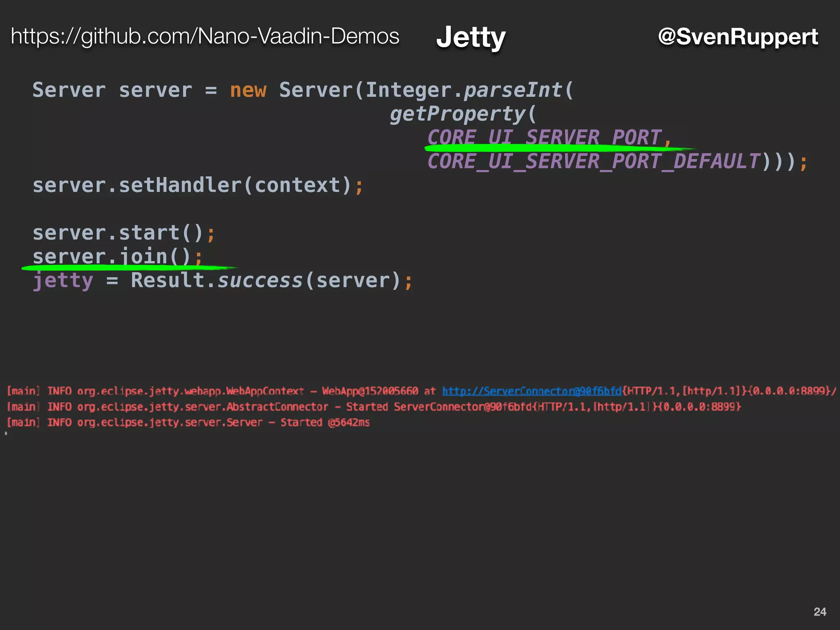Click the CORE_UI_SERVER_PORT constant

544,137
